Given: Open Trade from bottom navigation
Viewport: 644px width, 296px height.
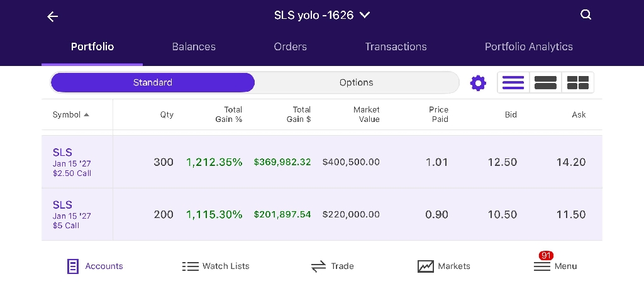Looking at the screenshot, I should point(332,266).
